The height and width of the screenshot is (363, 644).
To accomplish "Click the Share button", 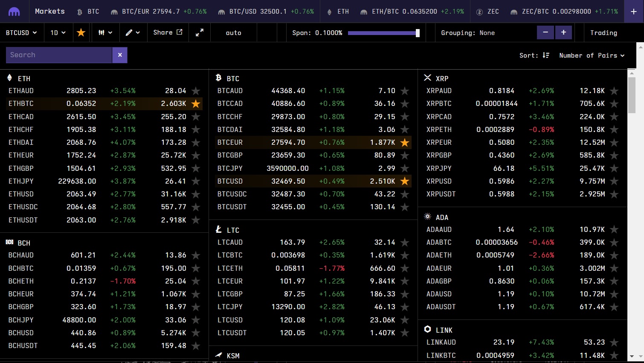I will [x=168, y=32].
